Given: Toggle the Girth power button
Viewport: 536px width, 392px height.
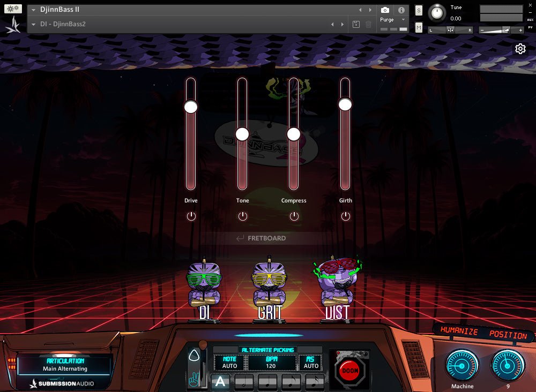Looking at the screenshot, I should (346, 216).
